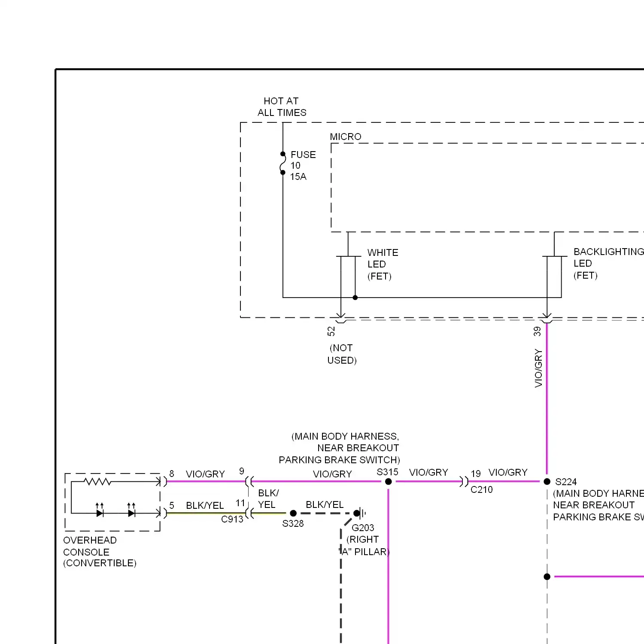
Task: Select MAIN BODY HARNESS note under S224
Action: click(598, 505)
